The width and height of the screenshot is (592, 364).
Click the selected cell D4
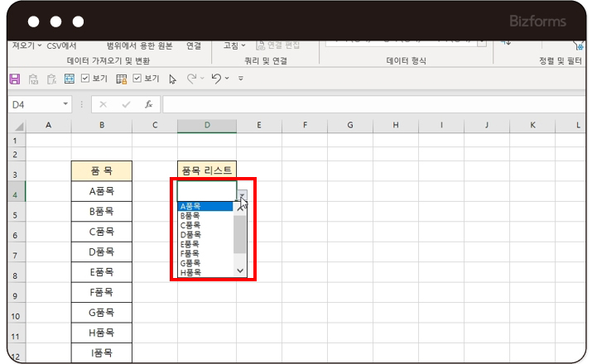tap(207, 191)
